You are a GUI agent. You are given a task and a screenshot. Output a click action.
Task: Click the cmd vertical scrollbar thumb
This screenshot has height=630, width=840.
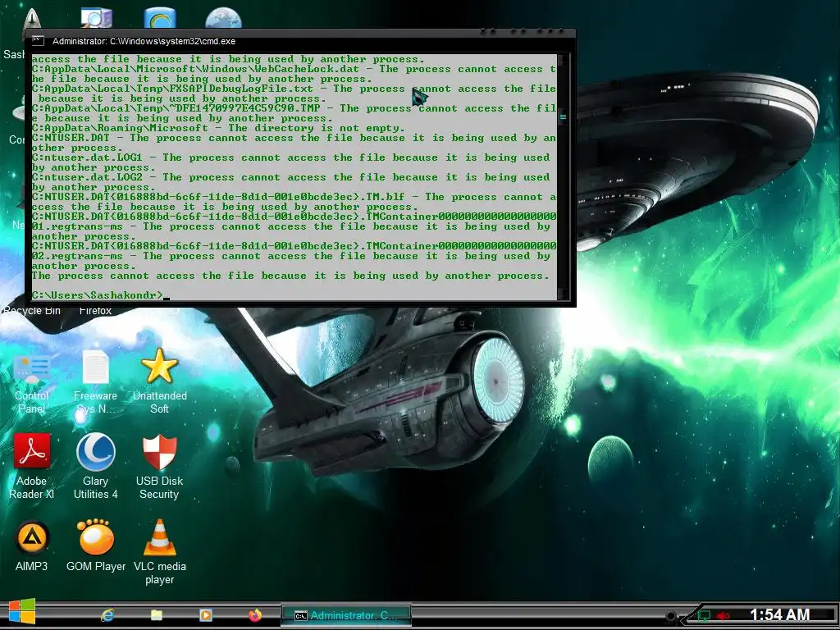[x=563, y=116]
